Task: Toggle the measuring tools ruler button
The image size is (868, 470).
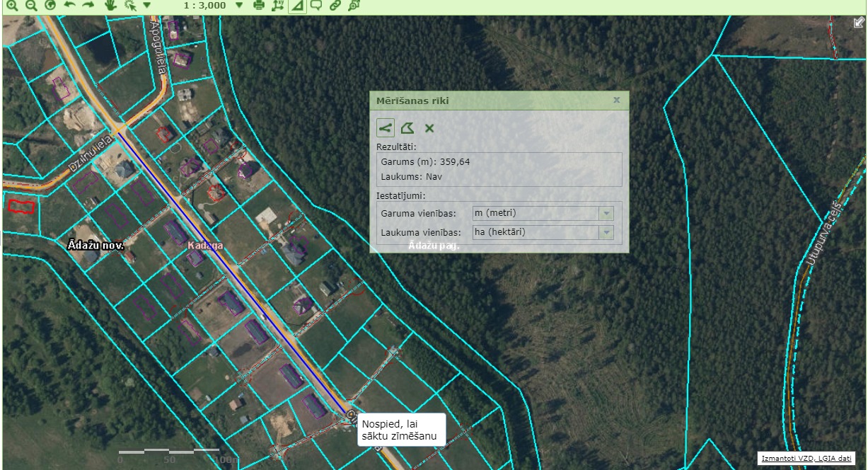Action: coord(297,6)
